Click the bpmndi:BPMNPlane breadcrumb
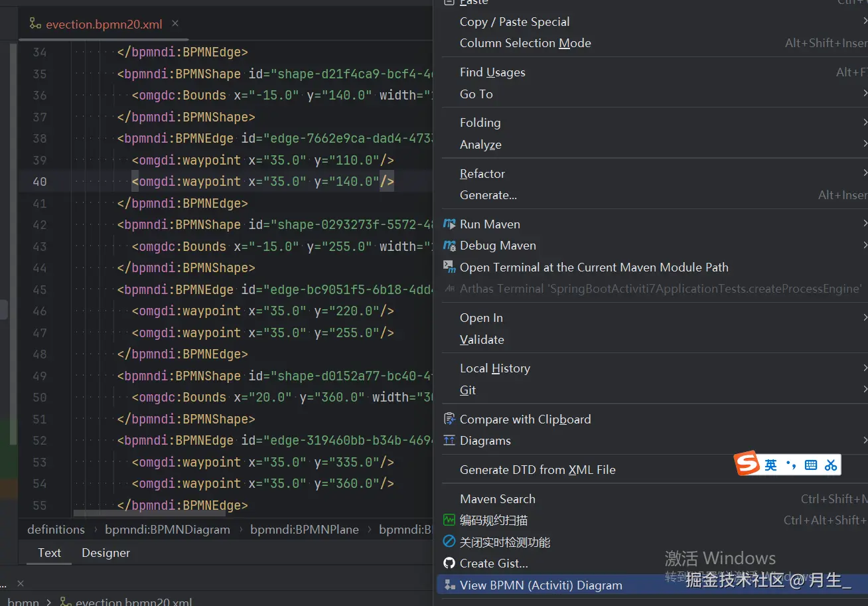868x606 pixels. pos(305,530)
